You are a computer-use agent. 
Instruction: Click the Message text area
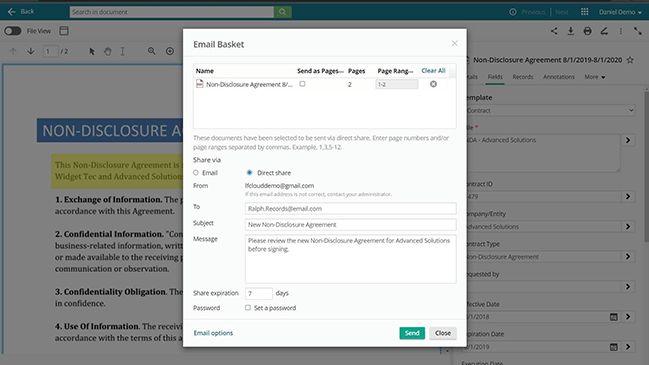tap(351, 259)
